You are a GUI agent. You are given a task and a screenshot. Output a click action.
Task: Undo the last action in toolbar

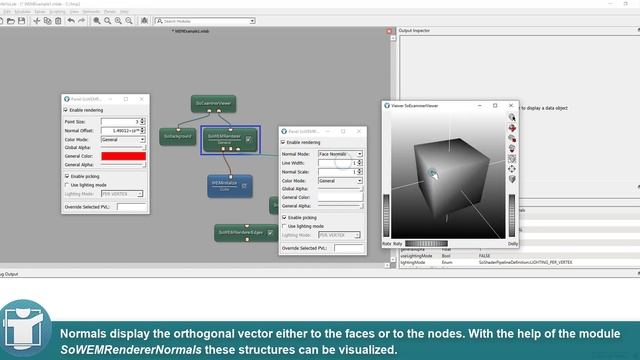71,21
